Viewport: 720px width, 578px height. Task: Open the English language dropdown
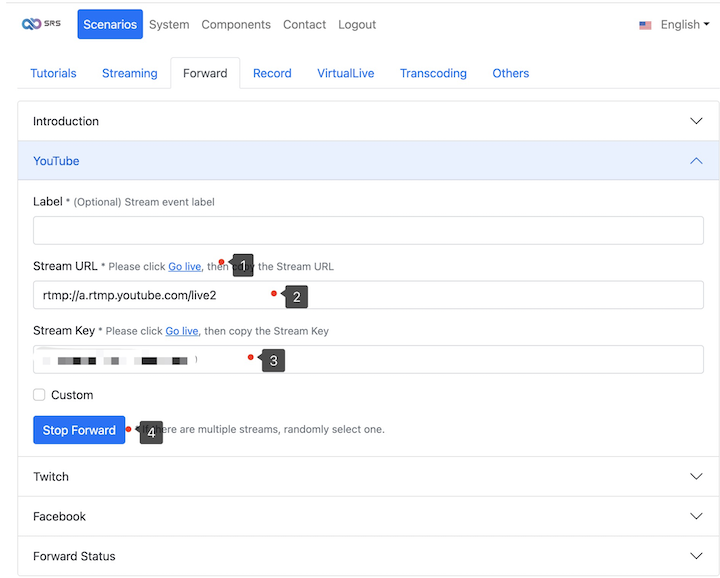(x=685, y=24)
